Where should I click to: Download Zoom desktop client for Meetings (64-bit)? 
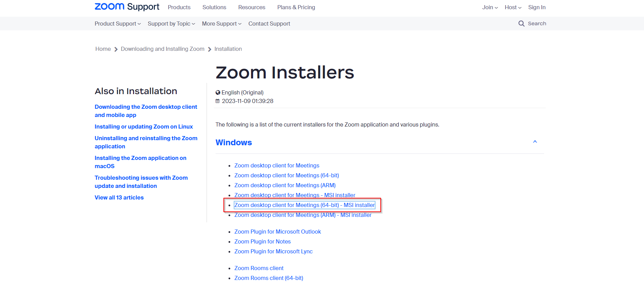[x=287, y=175]
